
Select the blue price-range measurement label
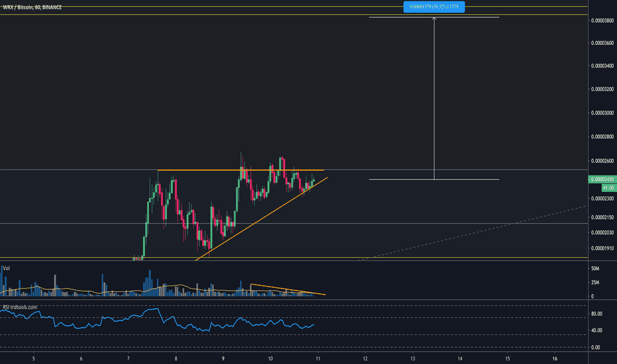434,7
